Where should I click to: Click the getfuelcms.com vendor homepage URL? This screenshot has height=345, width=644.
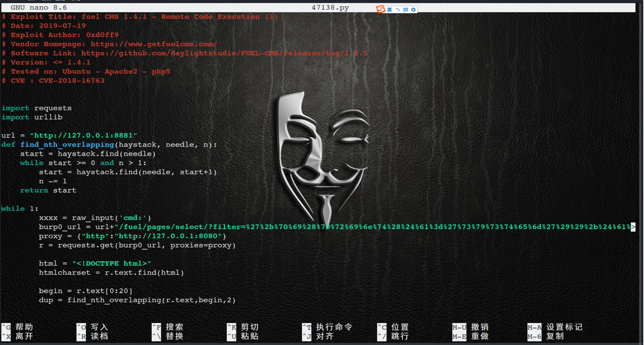(x=154, y=44)
